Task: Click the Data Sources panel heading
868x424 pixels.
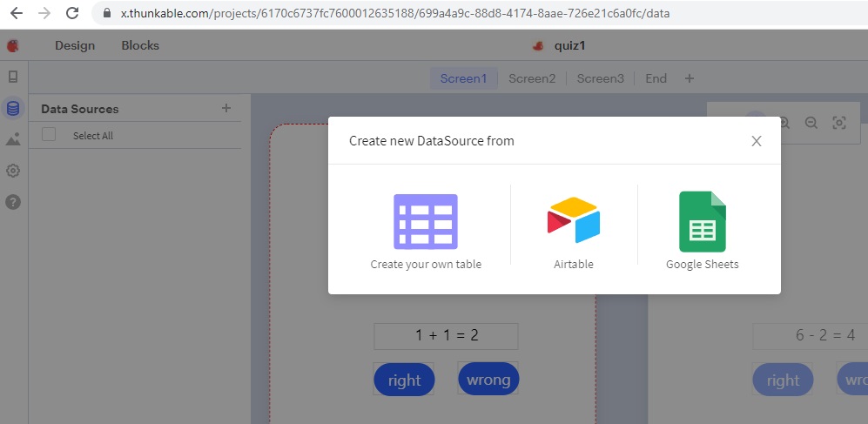Action: pyautogui.click(x=80, y=109)
